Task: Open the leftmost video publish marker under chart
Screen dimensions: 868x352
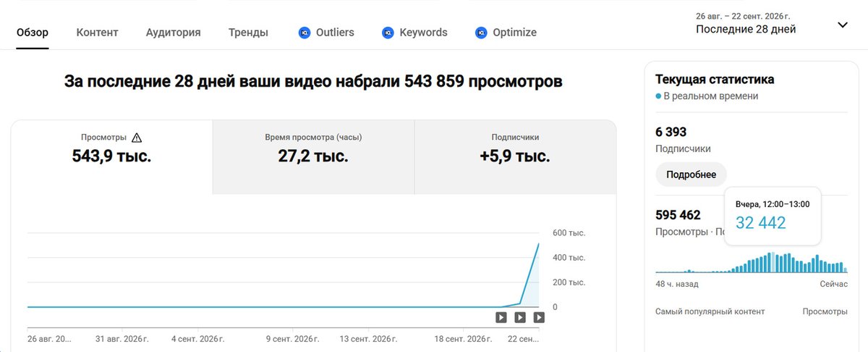Action: (x=501, y=317)
